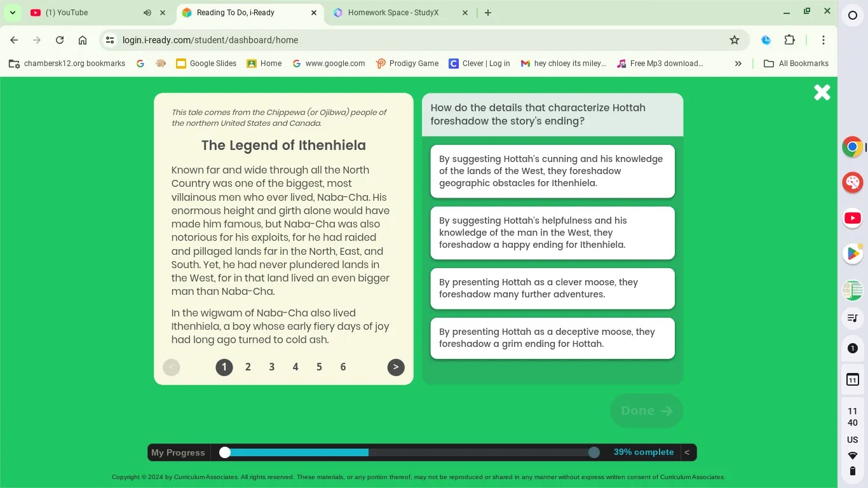Open YouTube from the shelf
Image resolution: width=868 pixels, height=488 pixels.
tap(852, 218)
